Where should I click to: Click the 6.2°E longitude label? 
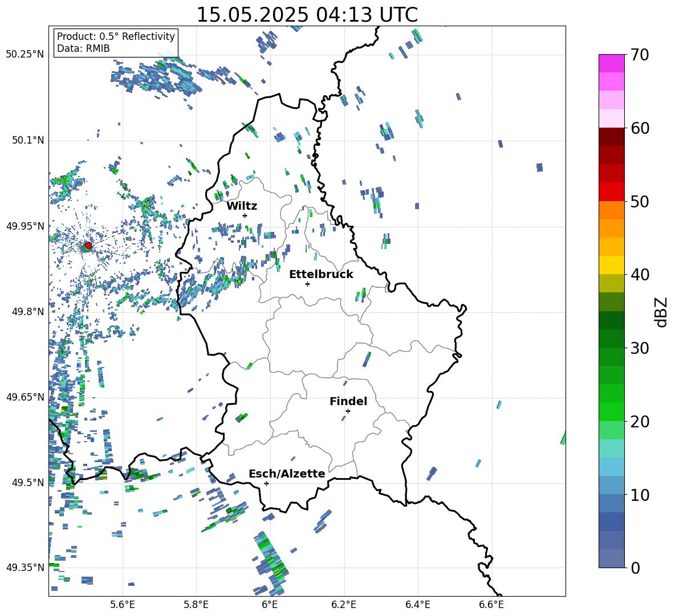[x=344, y=605]
